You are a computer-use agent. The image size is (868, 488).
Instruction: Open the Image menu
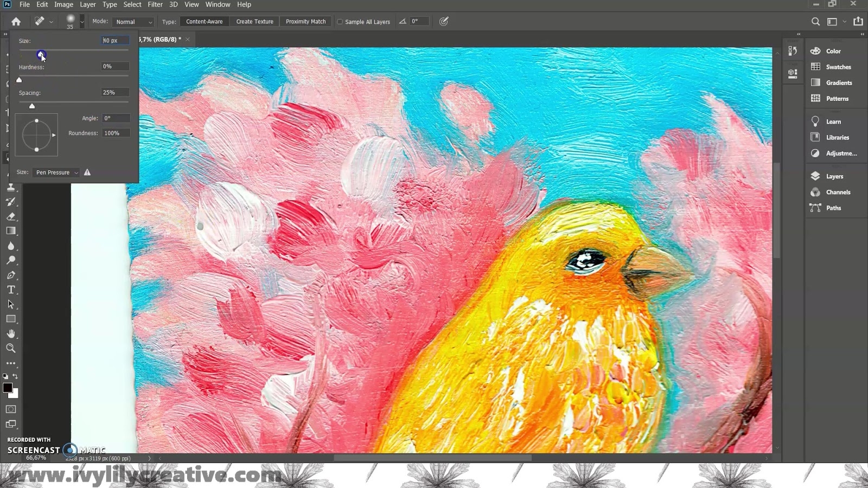pyautogui.click(x=63, y=4)
